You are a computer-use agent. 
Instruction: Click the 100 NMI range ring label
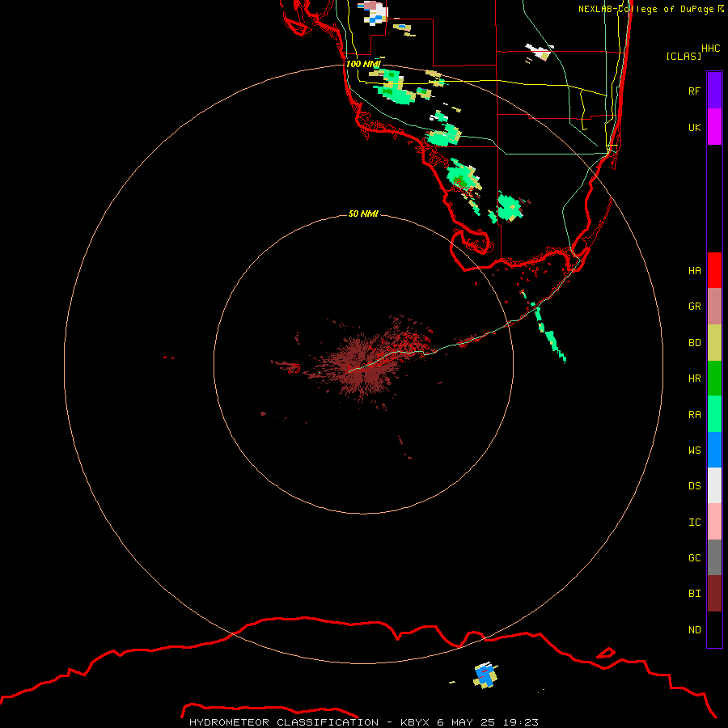point(363,64)
